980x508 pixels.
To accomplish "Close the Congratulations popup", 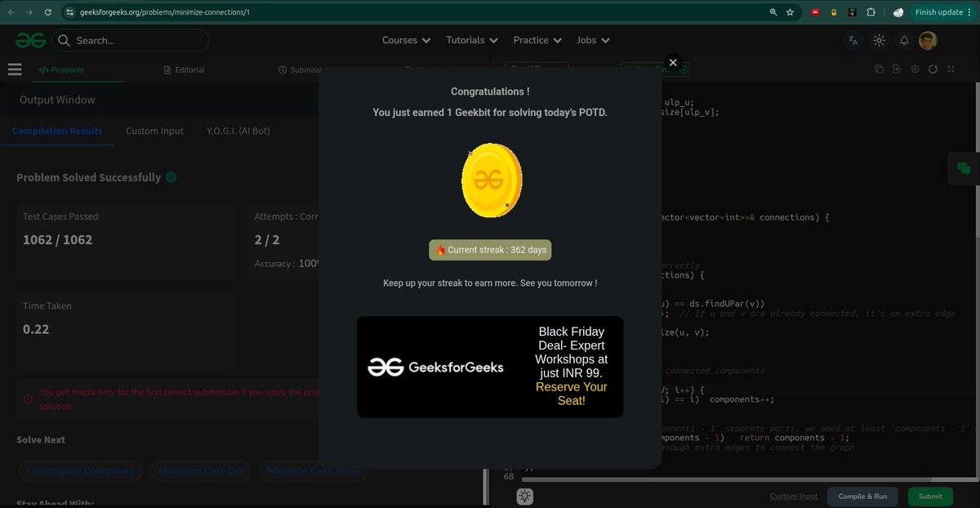I will click(673, 62).
